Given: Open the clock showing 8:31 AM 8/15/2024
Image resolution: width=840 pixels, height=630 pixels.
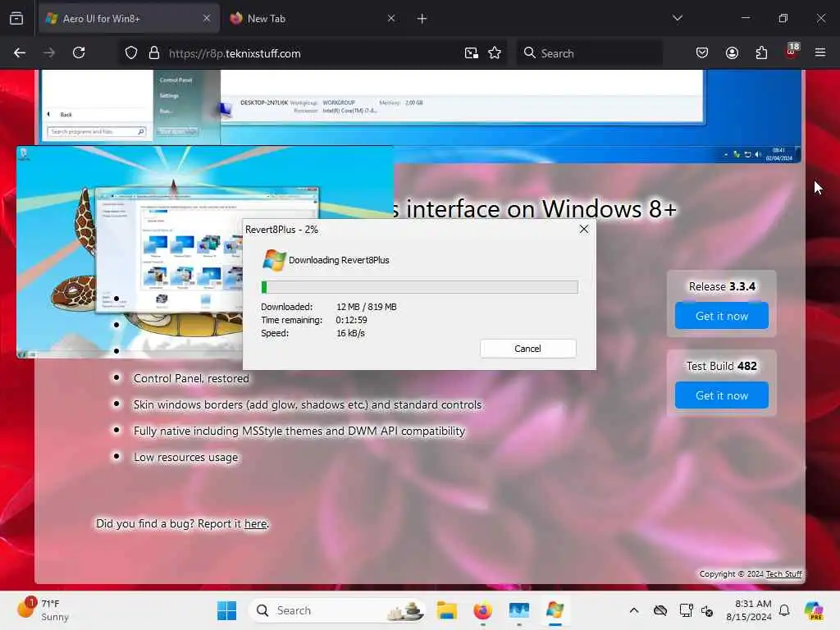Looking at the screenshot, I should click(x=749, y=610).
